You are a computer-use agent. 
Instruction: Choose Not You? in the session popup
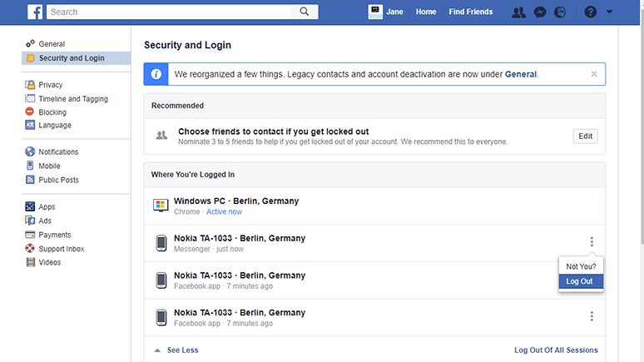(581, 266)
